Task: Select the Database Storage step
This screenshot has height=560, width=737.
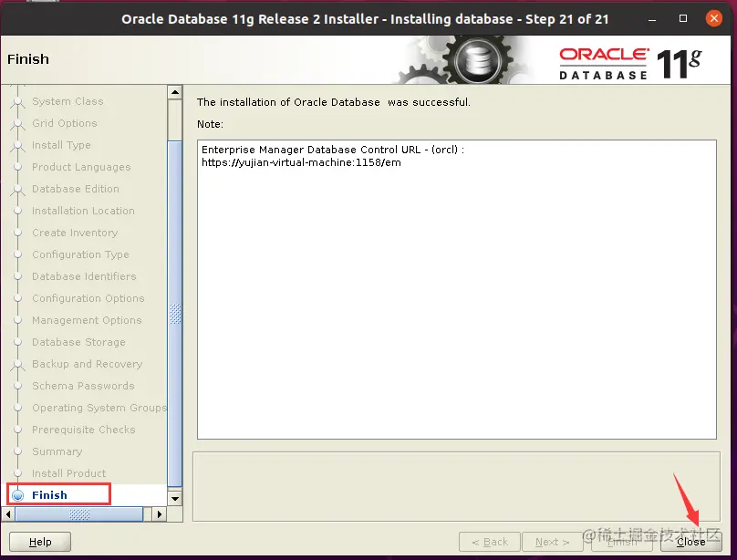Action: [x=78, y=342]
